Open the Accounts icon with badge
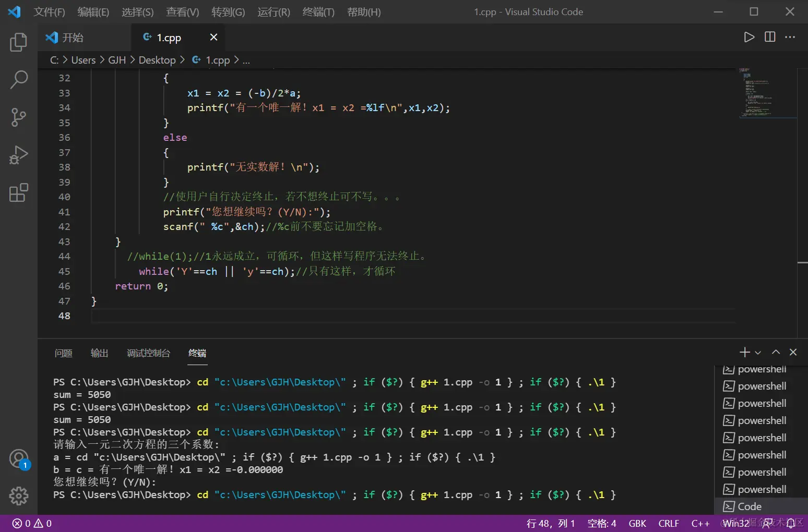 (x=18, y=459)
